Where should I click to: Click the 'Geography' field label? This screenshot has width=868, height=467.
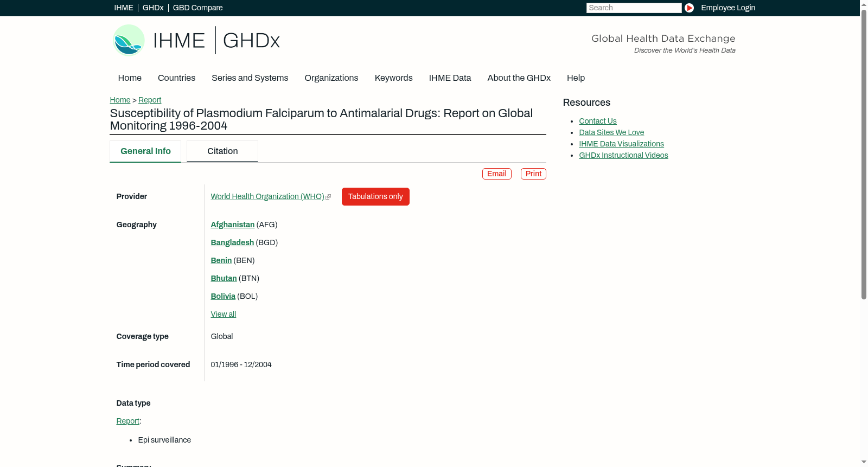tap(137, 225)
